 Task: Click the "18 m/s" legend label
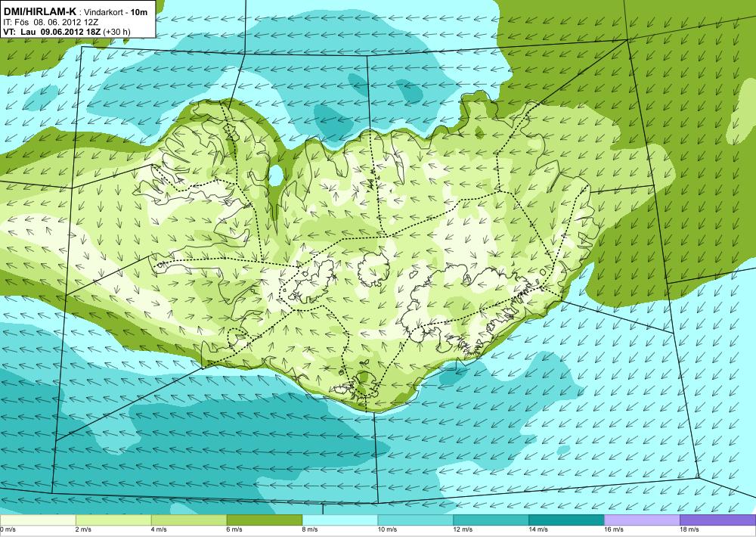690,529
